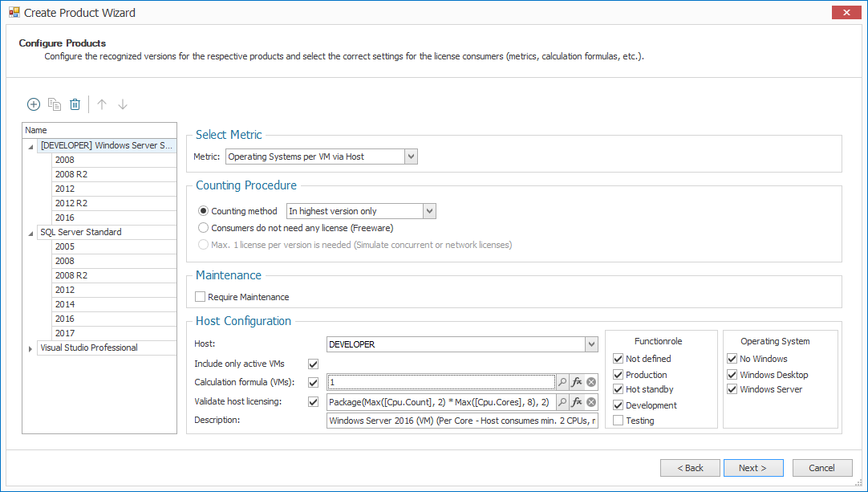Toggle Validate host licensing checkbox
This screenshot has width=868, height=492.
[x=314, y=401]
